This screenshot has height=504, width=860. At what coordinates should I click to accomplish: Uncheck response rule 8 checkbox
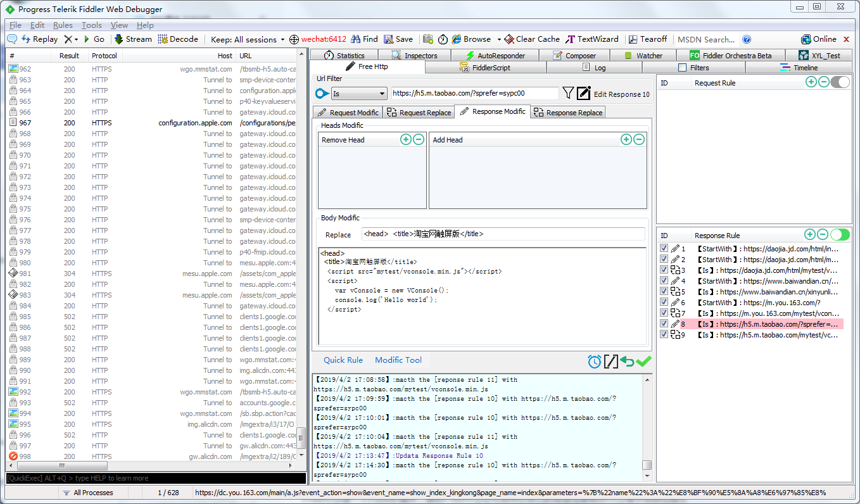pos(664,324)
